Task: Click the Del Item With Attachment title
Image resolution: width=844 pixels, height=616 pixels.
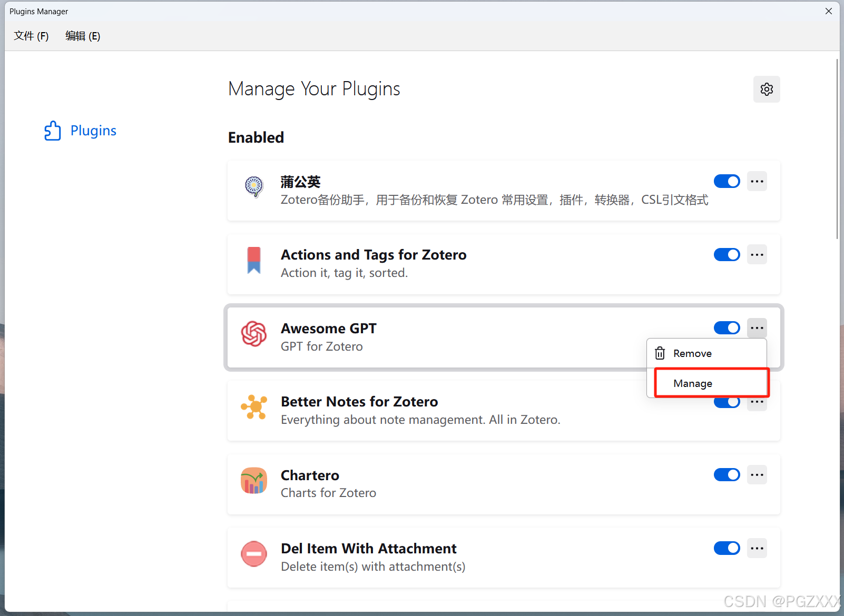Action: click(x=368, y=549)
